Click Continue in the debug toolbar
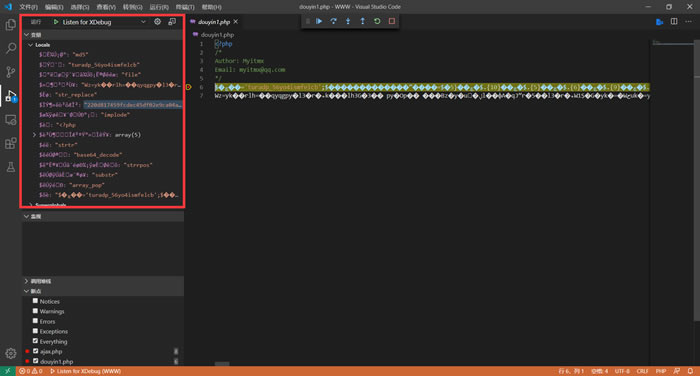 coord(319,21)
